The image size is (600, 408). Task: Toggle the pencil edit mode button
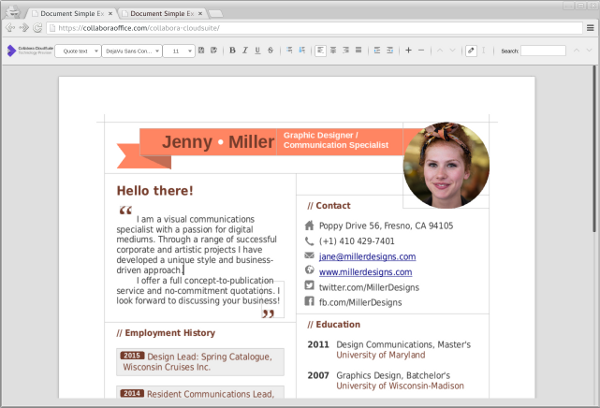tap(471, 50)
